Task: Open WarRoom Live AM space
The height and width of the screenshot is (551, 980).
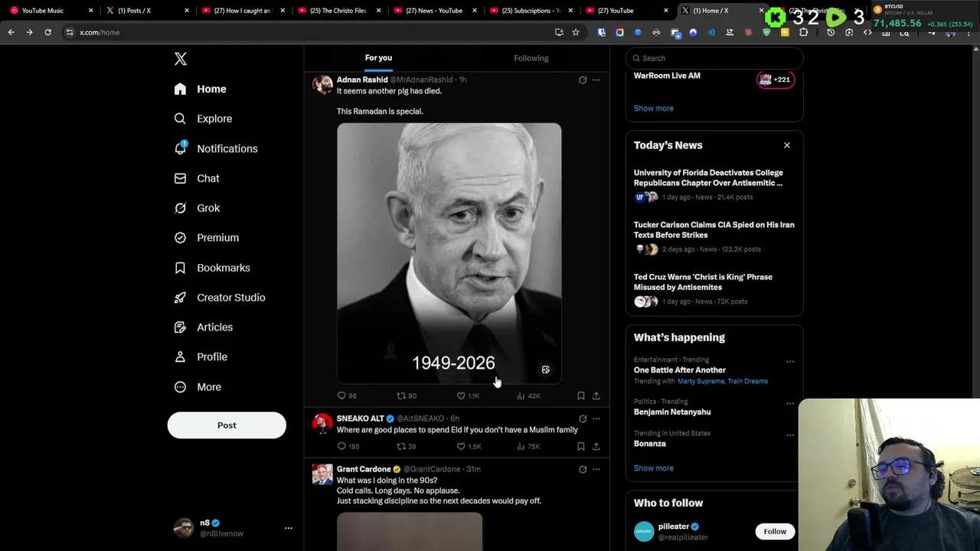Action: click(x=667, y=76)
